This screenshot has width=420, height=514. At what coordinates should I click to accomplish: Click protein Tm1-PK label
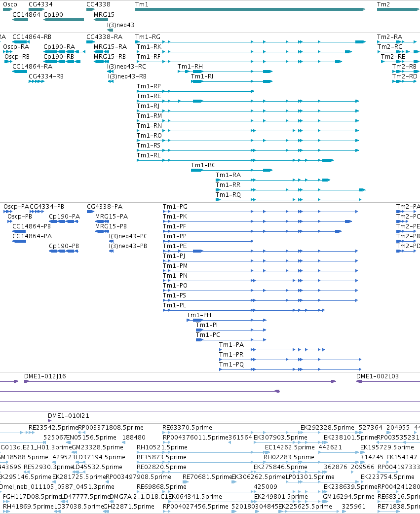click(175, 217)
